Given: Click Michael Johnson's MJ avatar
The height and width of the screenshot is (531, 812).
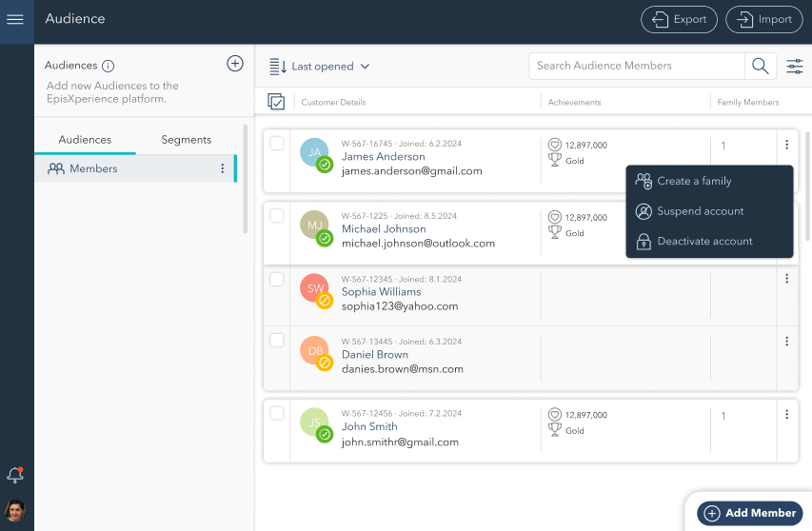Looking at the screenshot, I should 314,225.
